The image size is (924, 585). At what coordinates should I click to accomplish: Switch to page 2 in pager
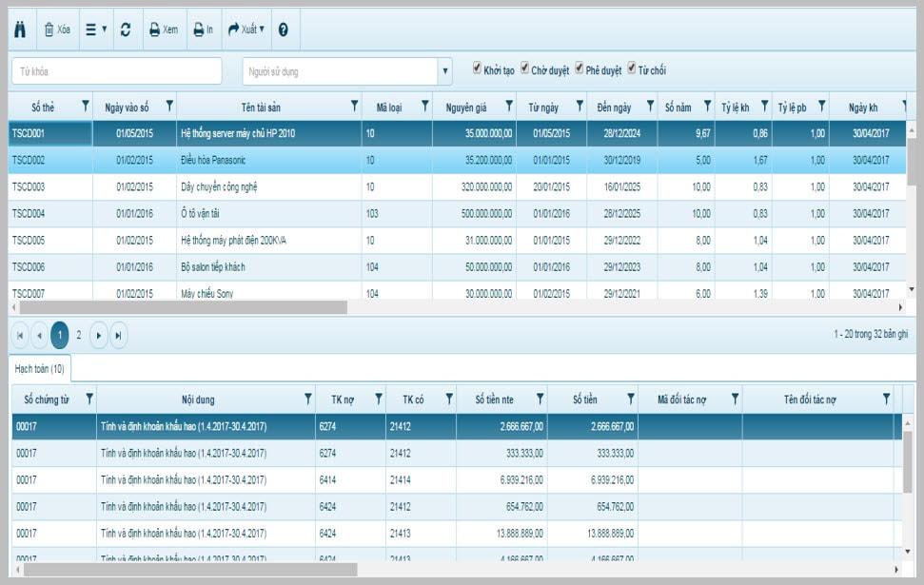point(79,335)
